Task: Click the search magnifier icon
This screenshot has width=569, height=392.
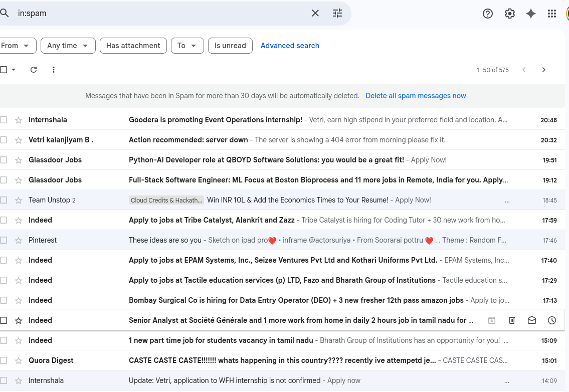Action: [5, 13]
